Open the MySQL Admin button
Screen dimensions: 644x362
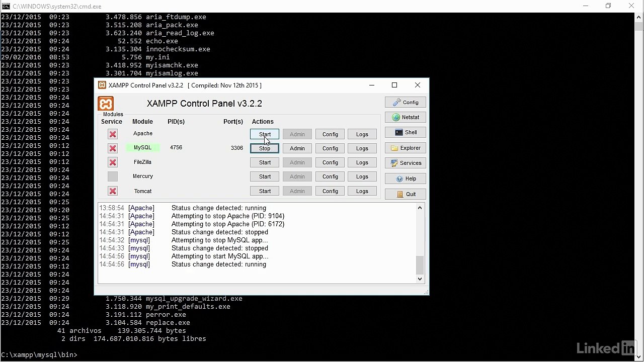pos(297,148)
